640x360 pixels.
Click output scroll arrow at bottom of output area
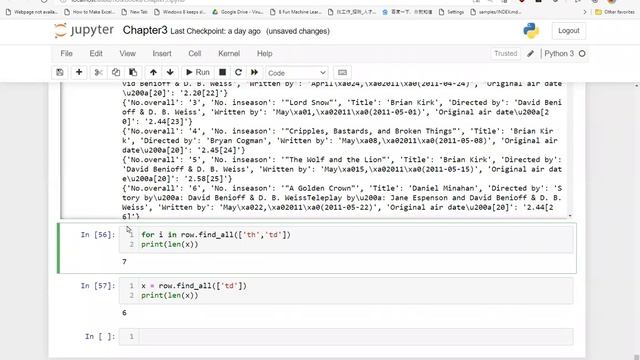coord(570,216)
